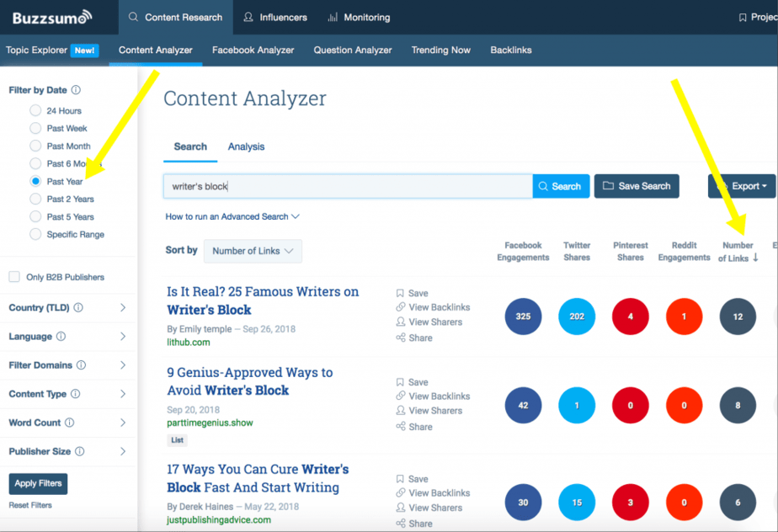Choose the Past Month date filter
778x532 pixels.
click(x=35, y=146)
